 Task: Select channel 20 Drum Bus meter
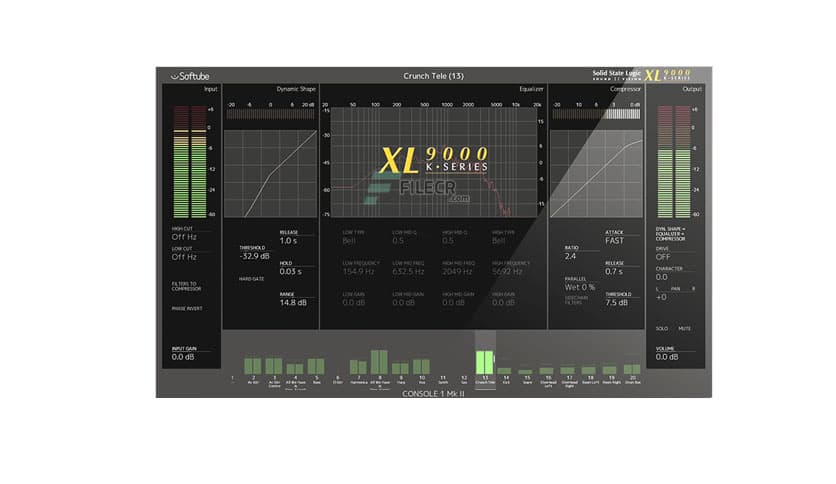click(632, 369)
